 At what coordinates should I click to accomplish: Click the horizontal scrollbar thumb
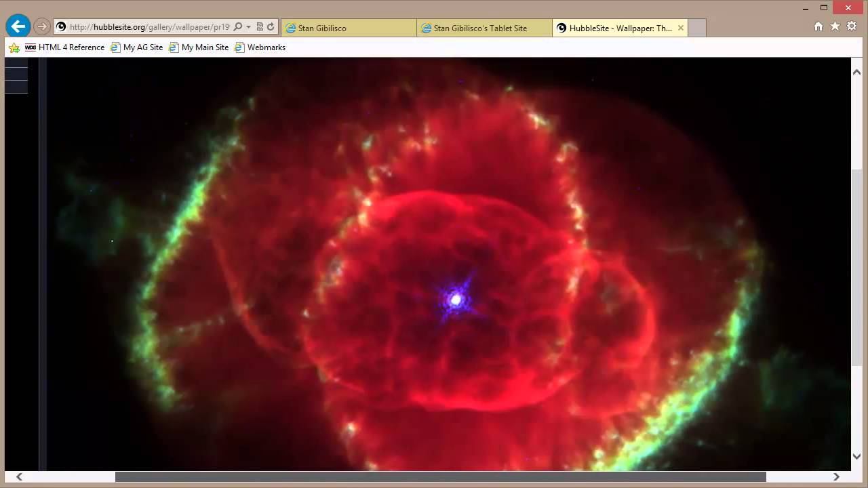point(440,476)
